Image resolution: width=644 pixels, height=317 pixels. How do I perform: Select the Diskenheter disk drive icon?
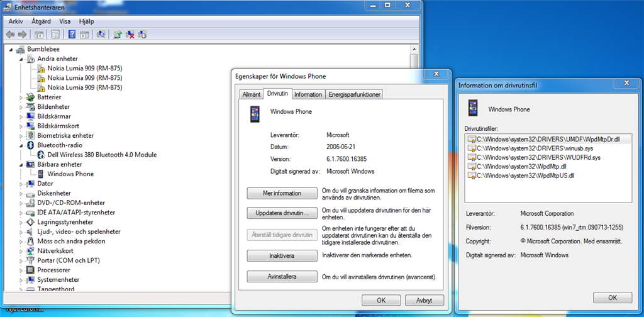pyautogui.click(x=31, y=193)
